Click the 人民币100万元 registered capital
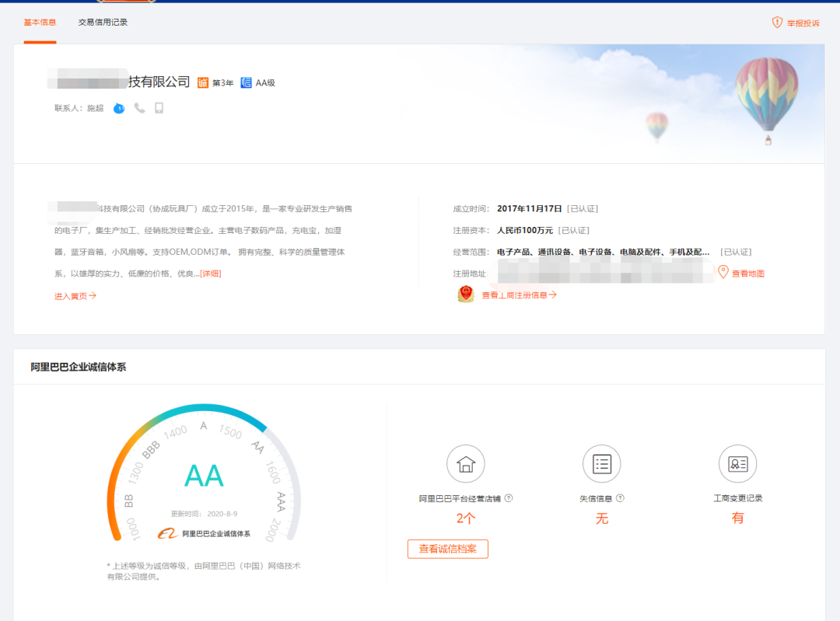840x621 pixels. pyautogui.click(x=525, y=230)
